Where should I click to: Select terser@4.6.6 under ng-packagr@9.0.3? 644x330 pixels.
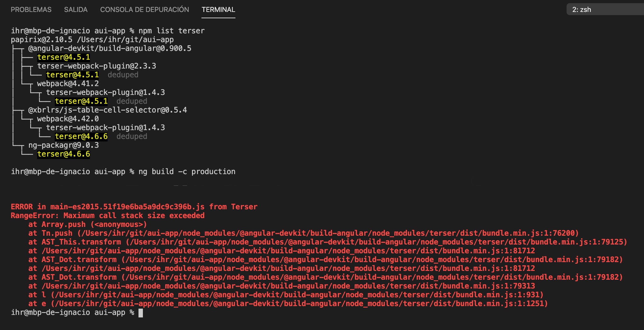point(64,154)
